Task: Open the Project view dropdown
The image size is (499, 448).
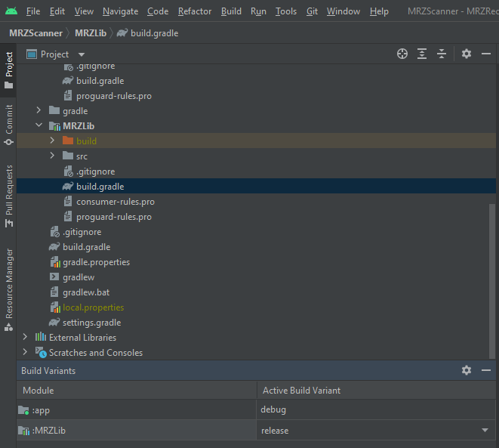Action: tap(82, 54)
